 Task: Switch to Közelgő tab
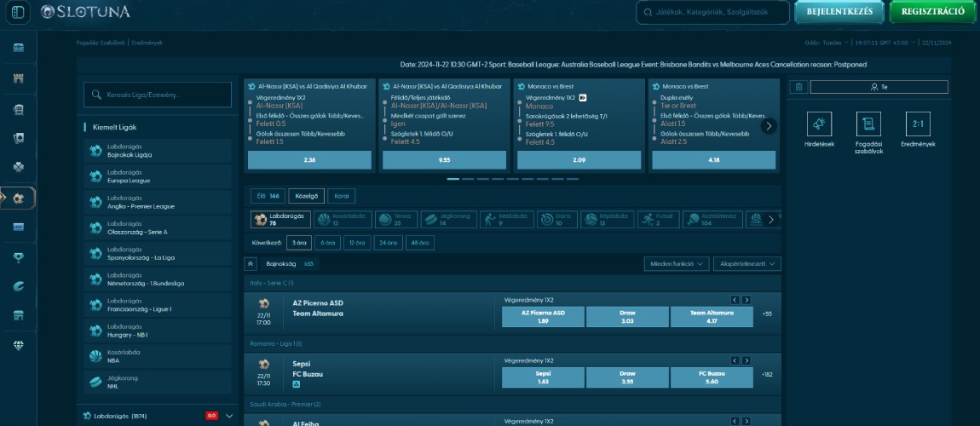pyautogui.click(x=306, y=196)
